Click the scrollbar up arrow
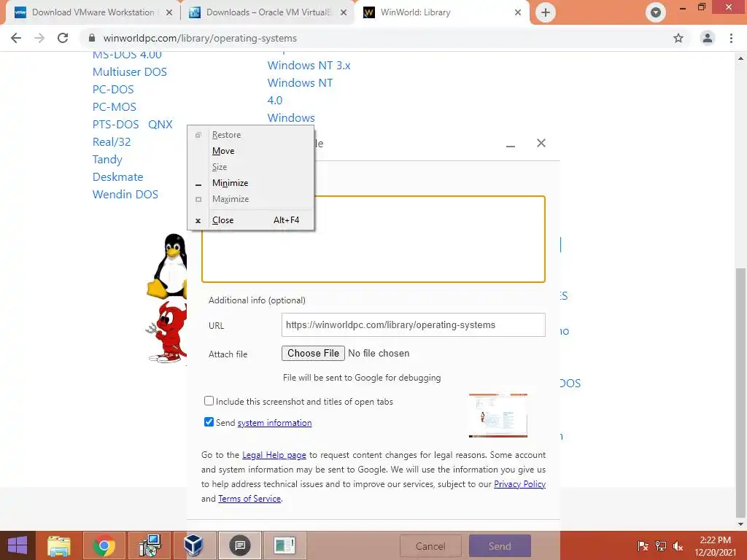Viewport: 747px width, 560px height. coord(740,58)
